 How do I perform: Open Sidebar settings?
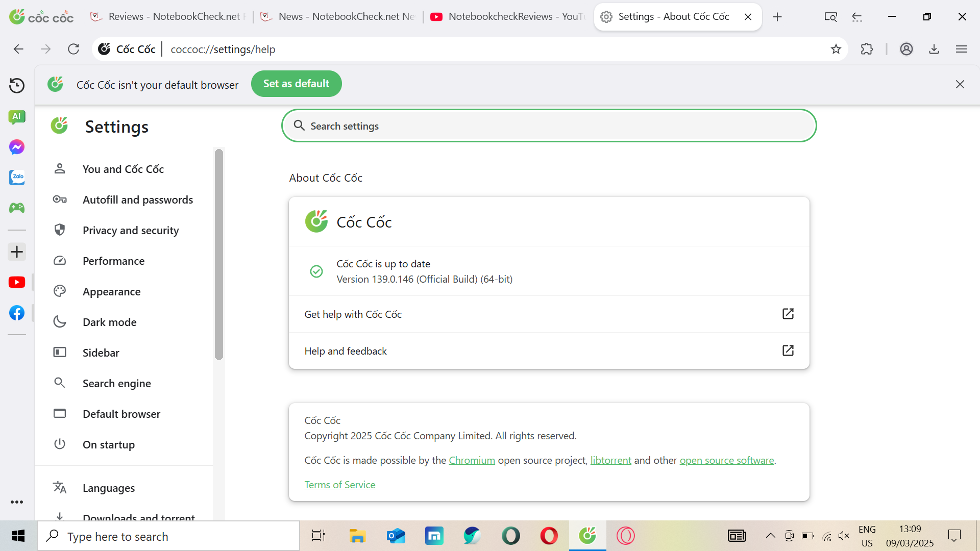point(124,353)
